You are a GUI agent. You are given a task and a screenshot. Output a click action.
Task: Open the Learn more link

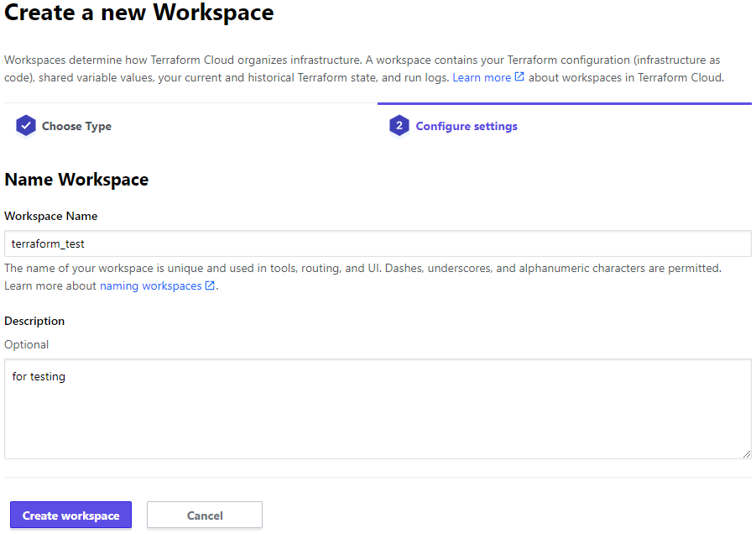482,77
